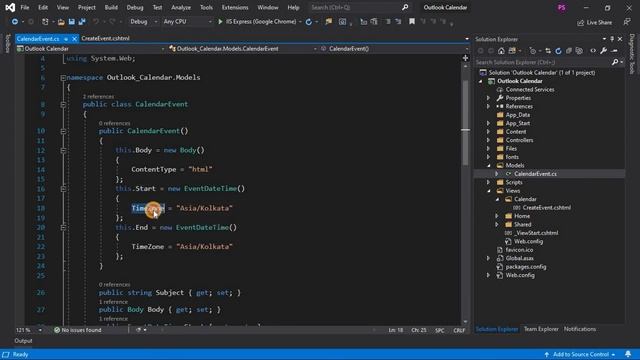Collapse the Models folder
The image size is (640, 360).
(489, 165)
